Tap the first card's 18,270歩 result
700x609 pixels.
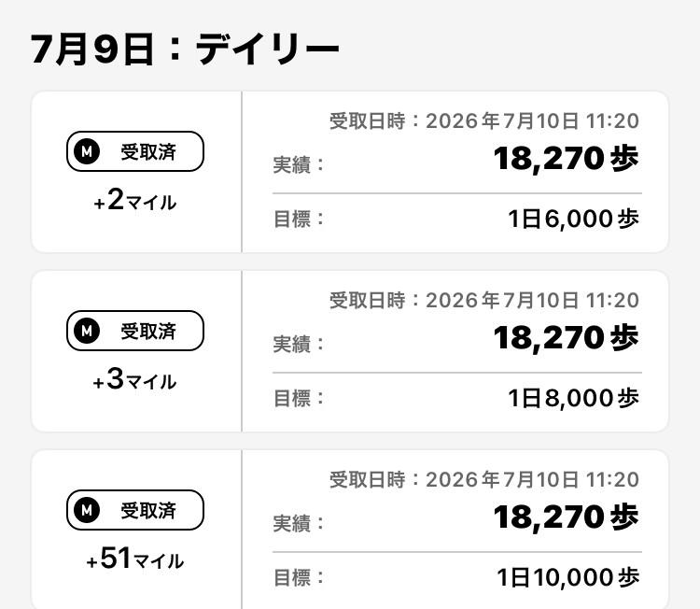[567, 159]
